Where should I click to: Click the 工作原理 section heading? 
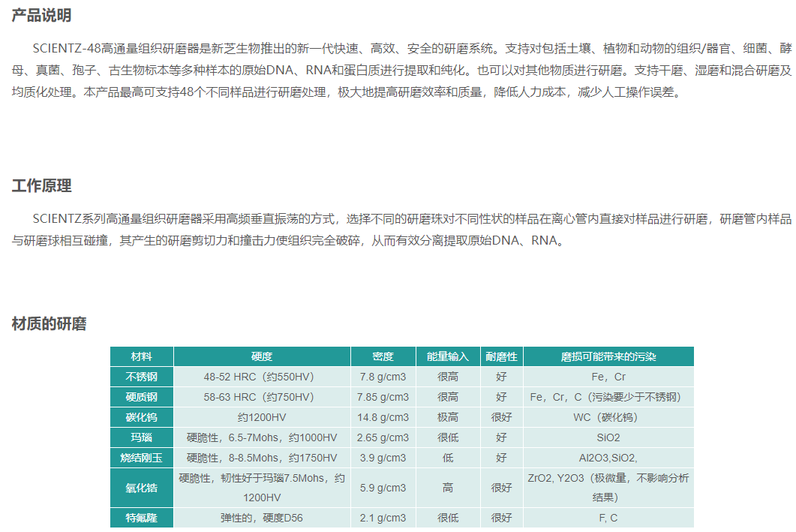[42, 186]
